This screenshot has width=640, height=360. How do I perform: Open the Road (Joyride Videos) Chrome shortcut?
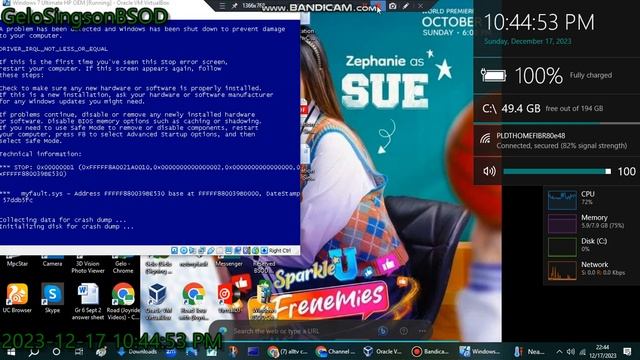123,302
